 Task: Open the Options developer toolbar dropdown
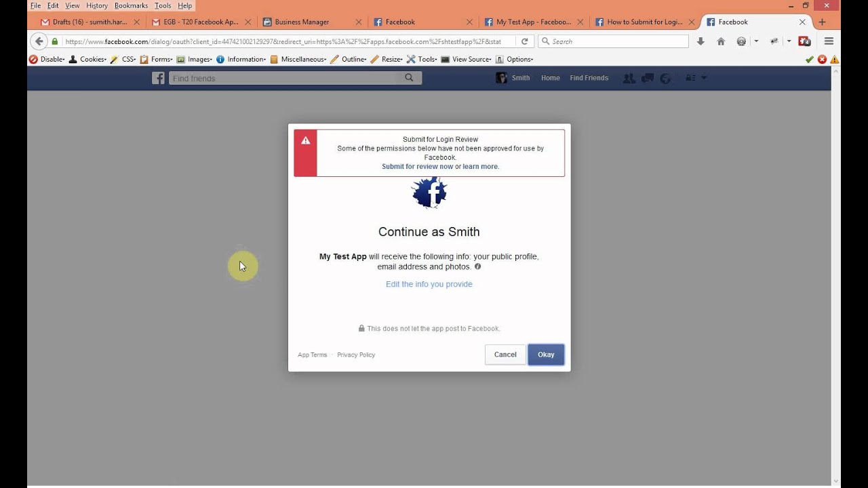click(x=514, y=59)
